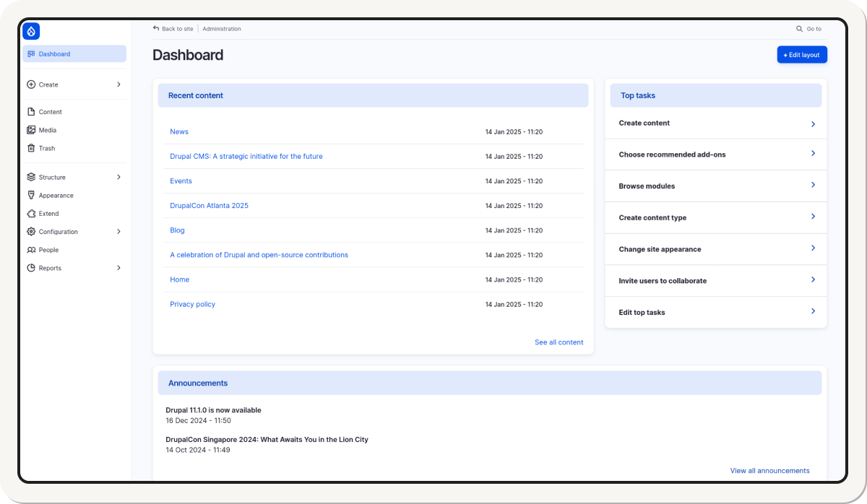Click the Extend icon in the sidebar
This screenshot has width=867, height=504.
[30, 213]
